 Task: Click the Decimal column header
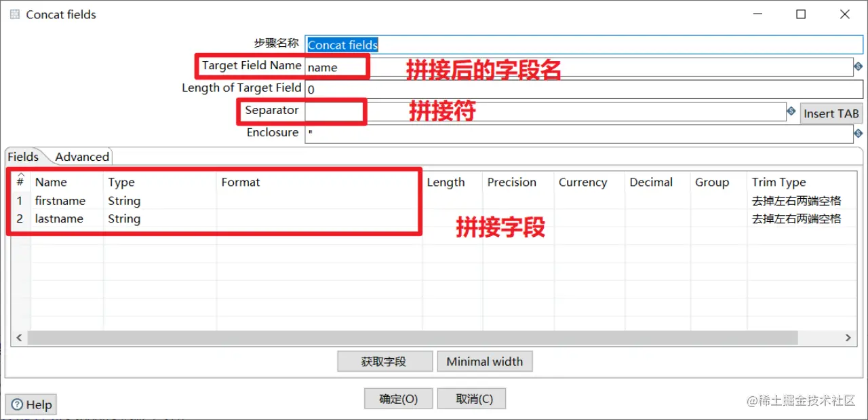pos(657,182)
